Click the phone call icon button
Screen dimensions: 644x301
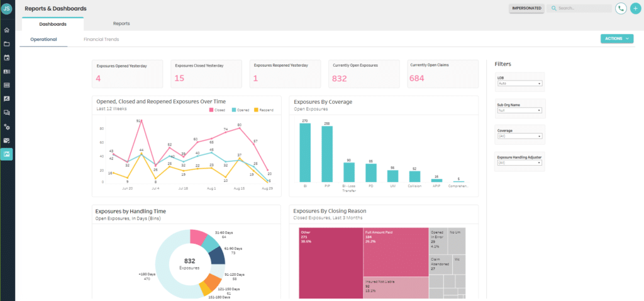click(x=621, y=8)
